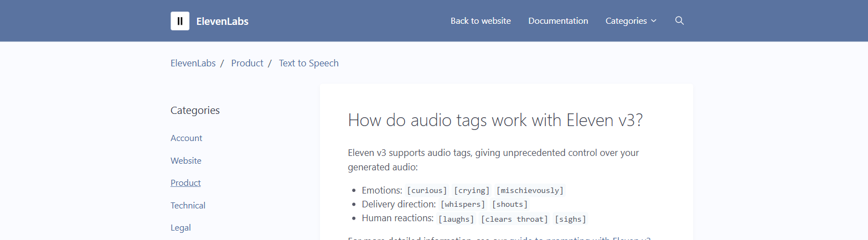
Task: Click the [clears throat] tag text
Action: click(515, 219)
